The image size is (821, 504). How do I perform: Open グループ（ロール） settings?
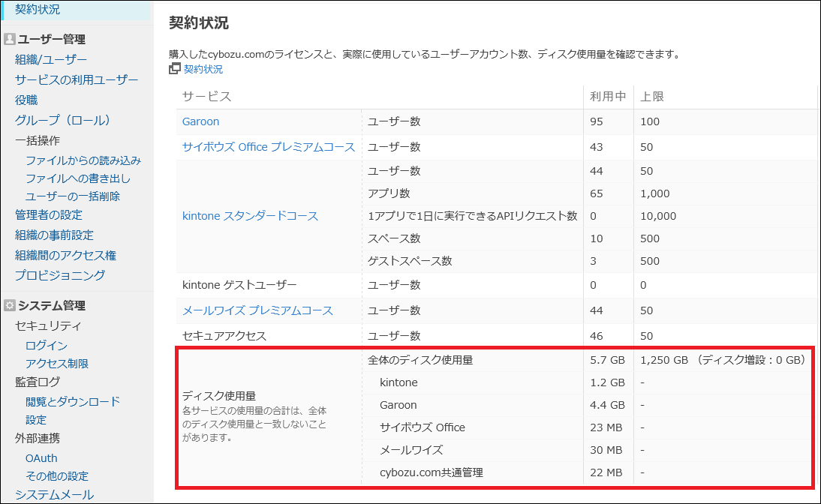point(63,120)
